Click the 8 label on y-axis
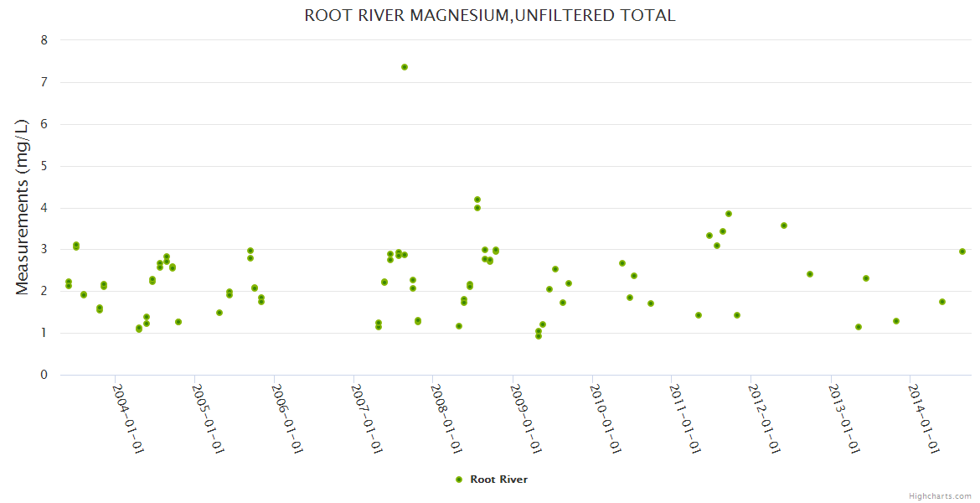 click(x=44, y=40)
